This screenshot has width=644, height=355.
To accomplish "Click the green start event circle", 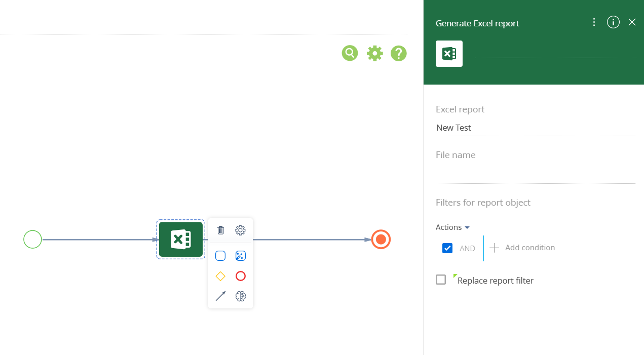I will [x=32, y=240].
